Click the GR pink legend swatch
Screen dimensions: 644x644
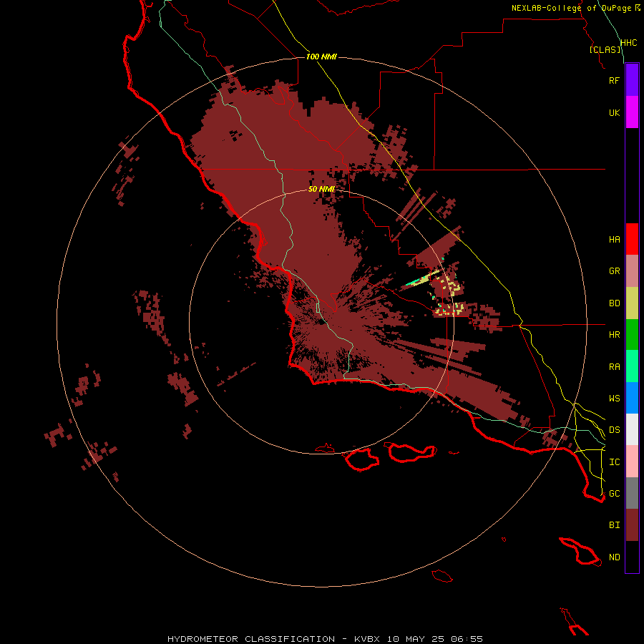click(632, 271)
